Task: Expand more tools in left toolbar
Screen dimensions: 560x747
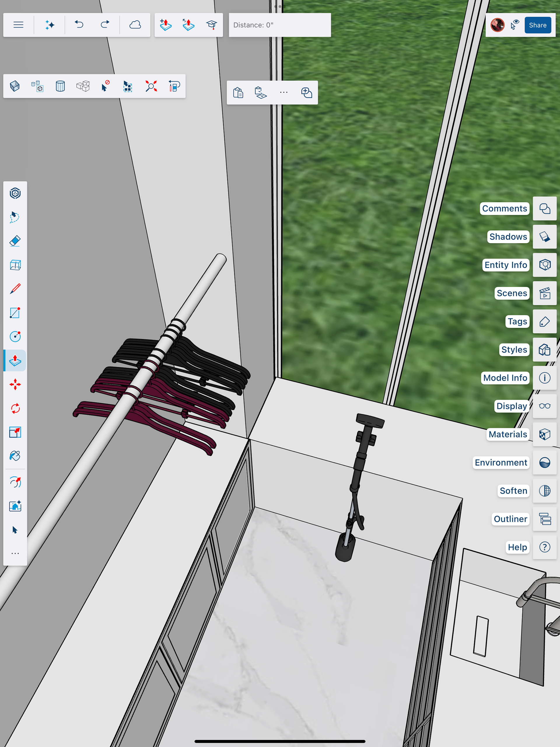Action: 15,554
